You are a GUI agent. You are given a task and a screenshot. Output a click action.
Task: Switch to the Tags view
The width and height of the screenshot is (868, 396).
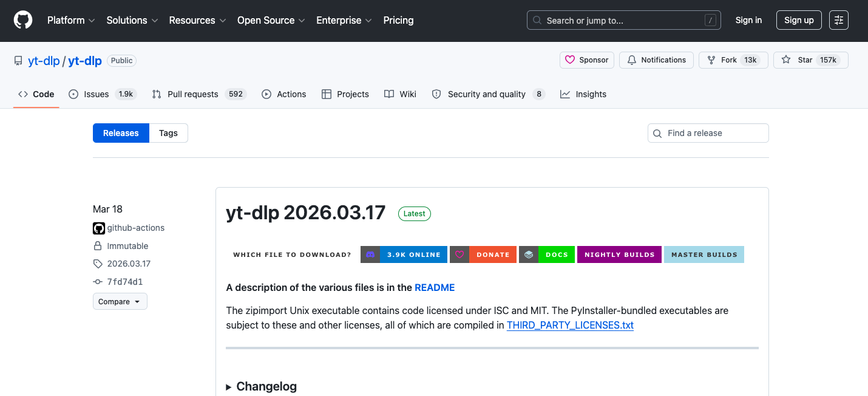pos(168,133)
